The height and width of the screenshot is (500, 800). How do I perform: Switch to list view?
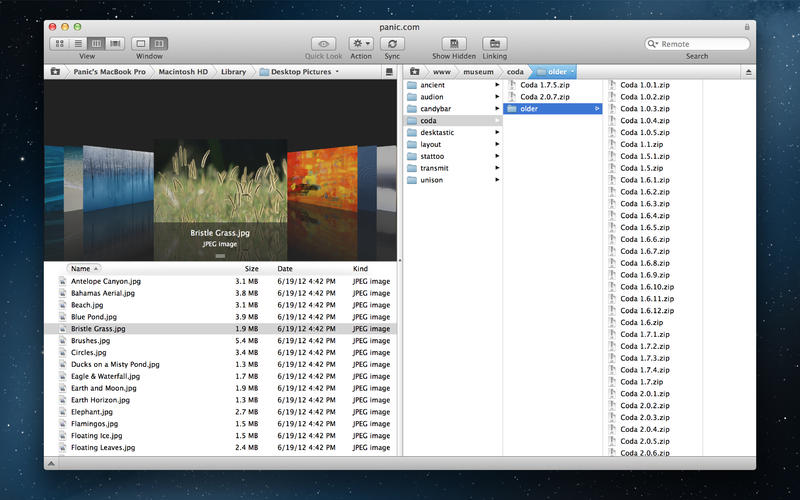78,44
